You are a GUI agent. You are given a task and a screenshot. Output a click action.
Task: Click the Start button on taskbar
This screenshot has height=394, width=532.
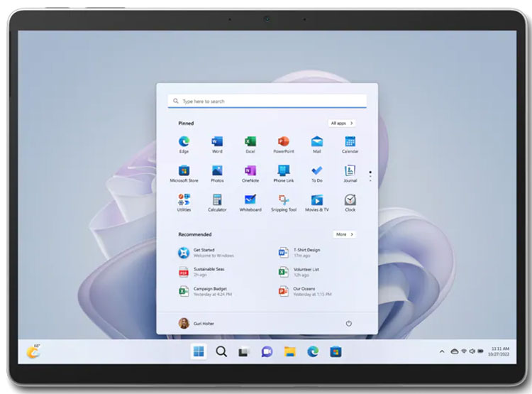pos(199,351)
